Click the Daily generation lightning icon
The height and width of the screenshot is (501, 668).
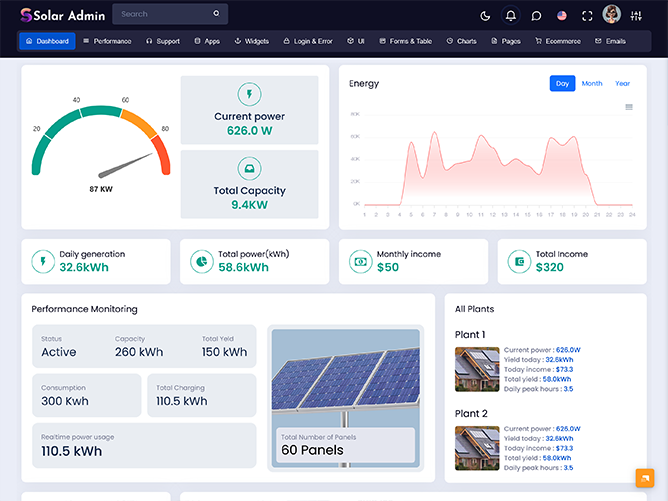(x=43, y=261)
